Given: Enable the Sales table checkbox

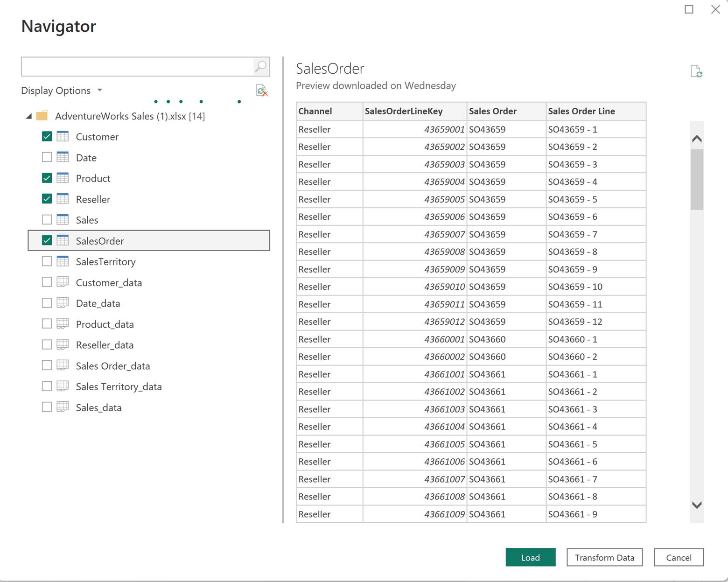Looking at the screenshot, I should tap(47, 219).
